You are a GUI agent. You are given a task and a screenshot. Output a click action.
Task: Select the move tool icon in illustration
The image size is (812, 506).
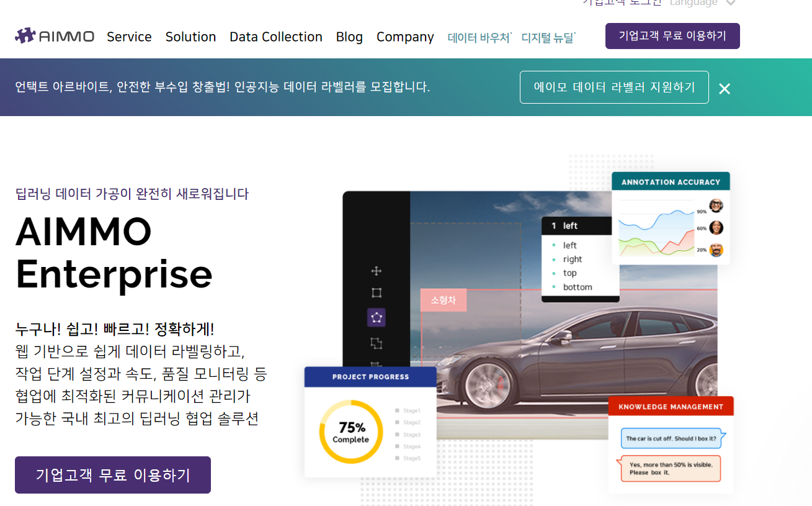pyautogui.click(x=376, y=271)
